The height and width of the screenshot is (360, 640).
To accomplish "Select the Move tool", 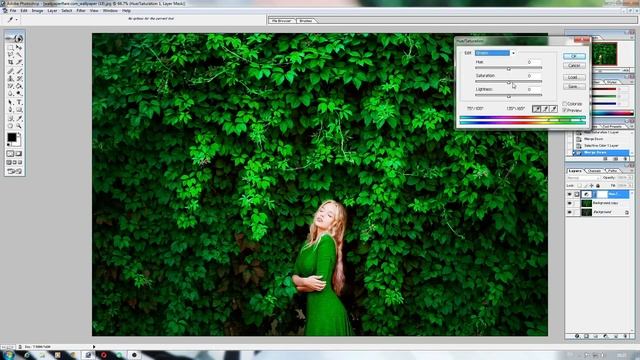I will 19,47.
